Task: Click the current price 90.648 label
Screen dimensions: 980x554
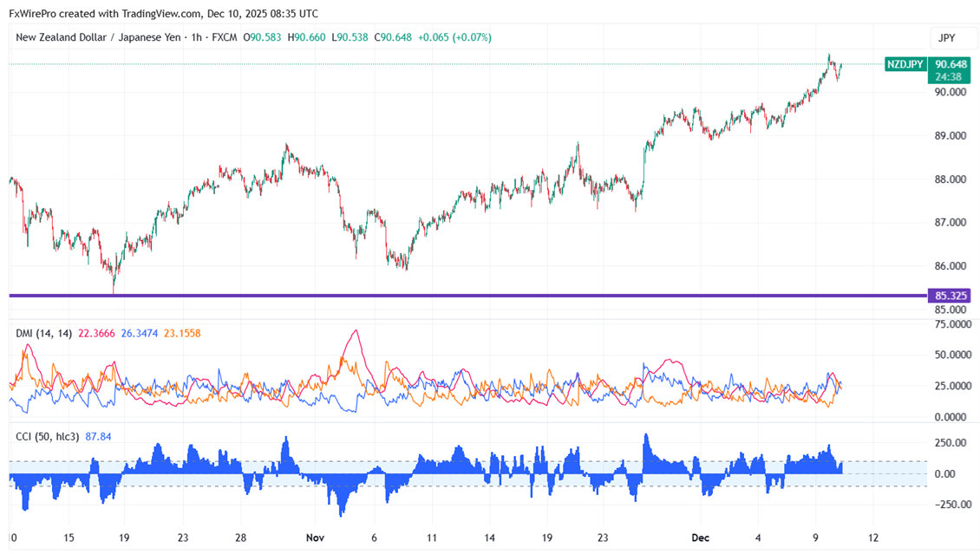Action: [951, 64]
